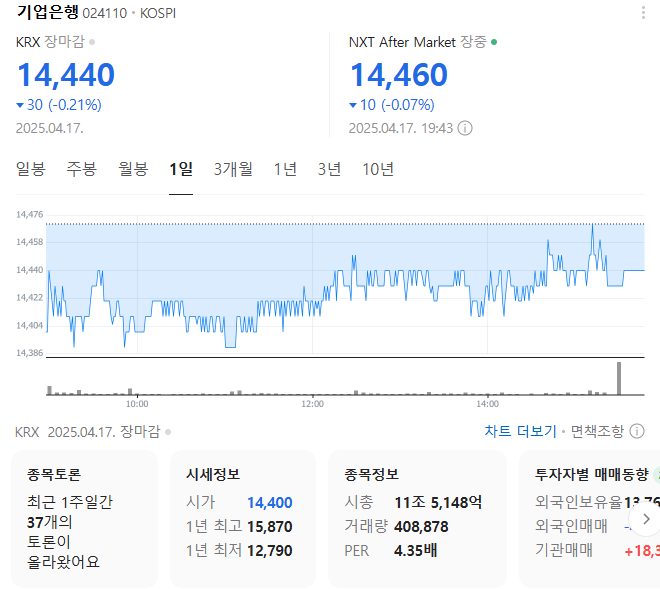Click the 시총 value 11조 5,148억
Screen dimensions: 660x589
click(438, 503)
